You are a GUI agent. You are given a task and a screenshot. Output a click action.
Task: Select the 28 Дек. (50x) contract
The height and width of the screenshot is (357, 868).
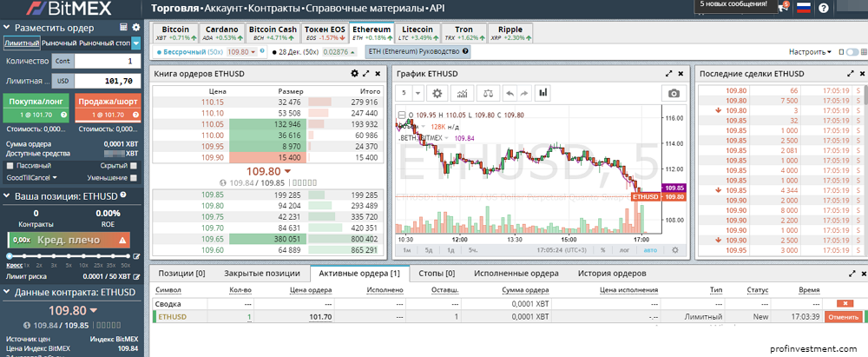297,51
